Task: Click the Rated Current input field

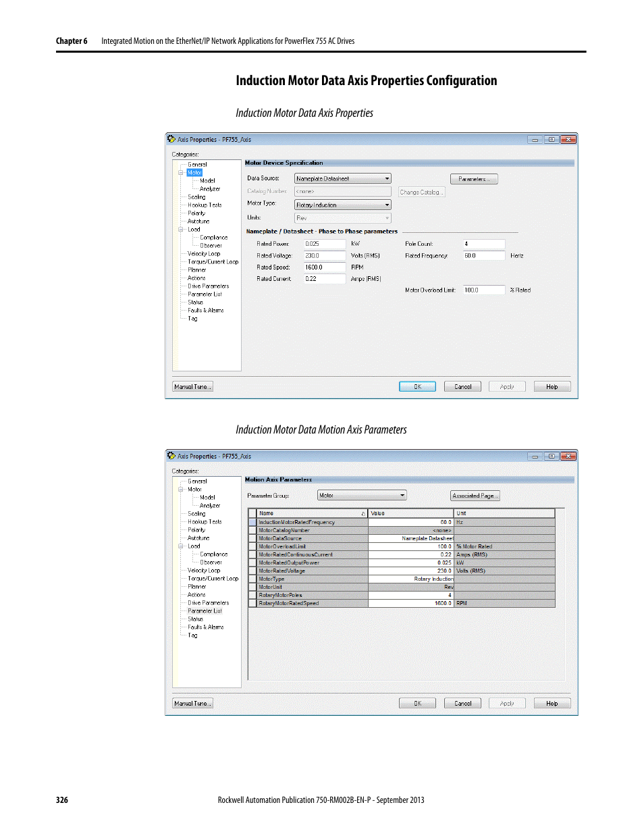Action: click(325, 279)
